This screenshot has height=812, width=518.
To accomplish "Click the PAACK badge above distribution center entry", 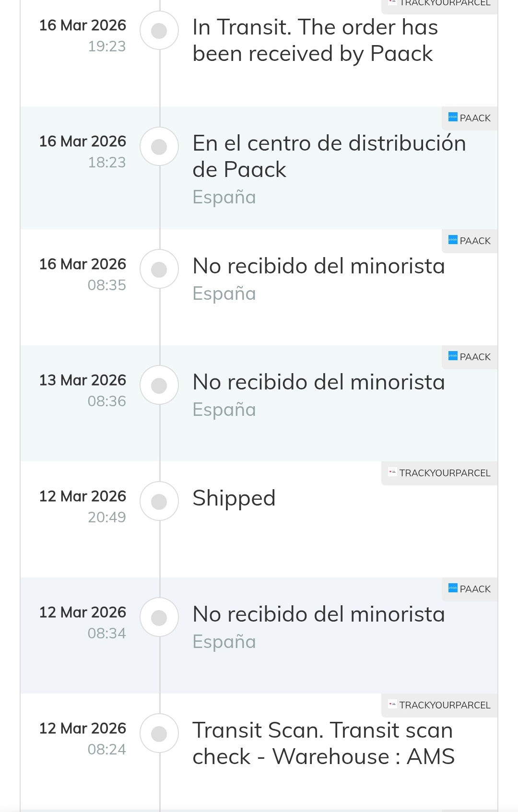I will click(x=470, y=118).
